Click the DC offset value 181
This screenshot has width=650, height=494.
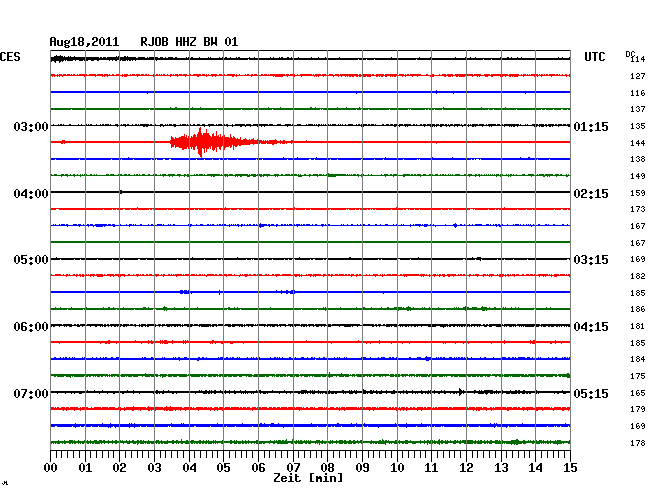point(638,326)
